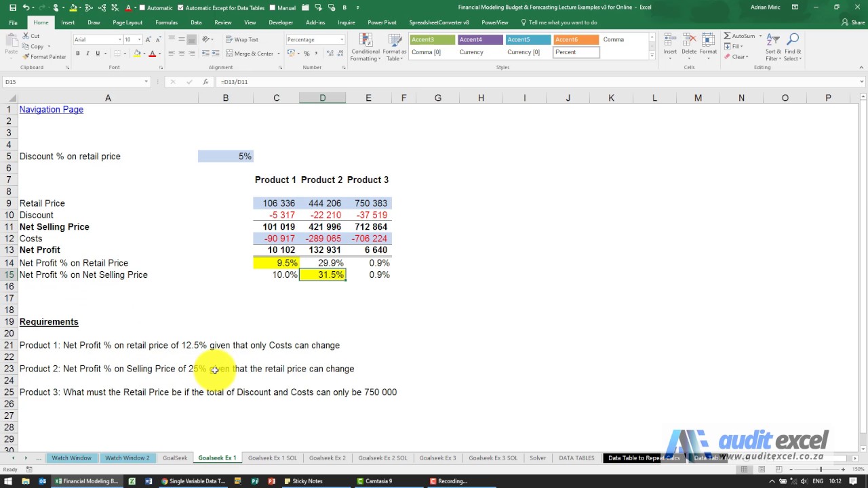
Task: Switch to the Formulas ribbon tab
Action: pos(166,22)
